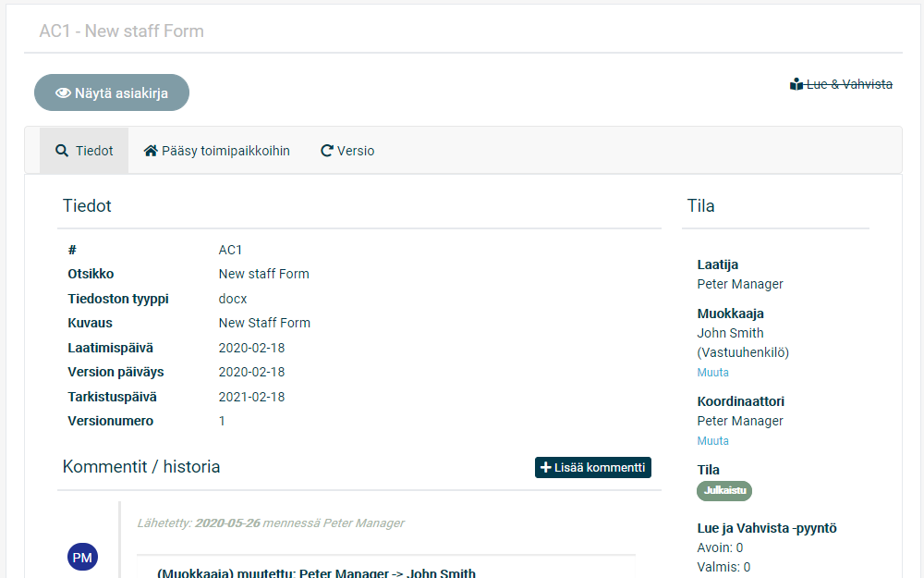Viewport: 924px width, 578px height.
Task: Click the Versionumero value 1
Action: tap(222, 421)
